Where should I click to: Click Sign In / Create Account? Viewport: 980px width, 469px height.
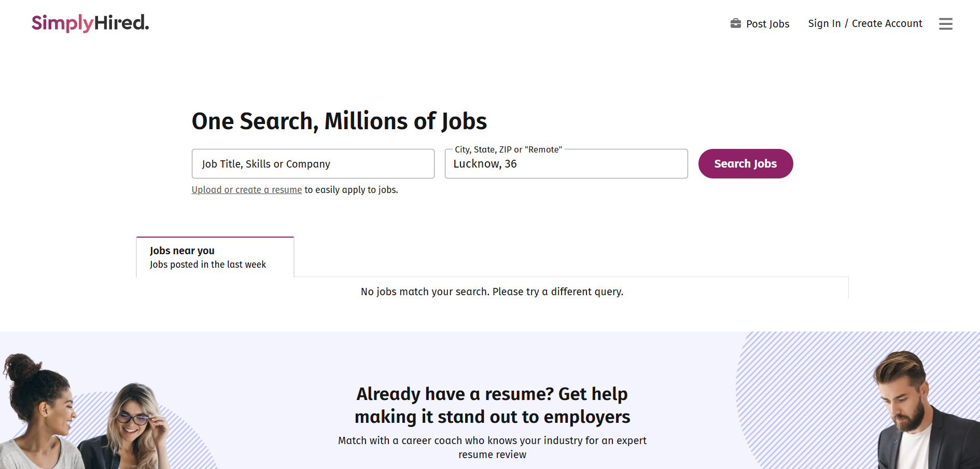pyautogui.click(x=865, y=24)
